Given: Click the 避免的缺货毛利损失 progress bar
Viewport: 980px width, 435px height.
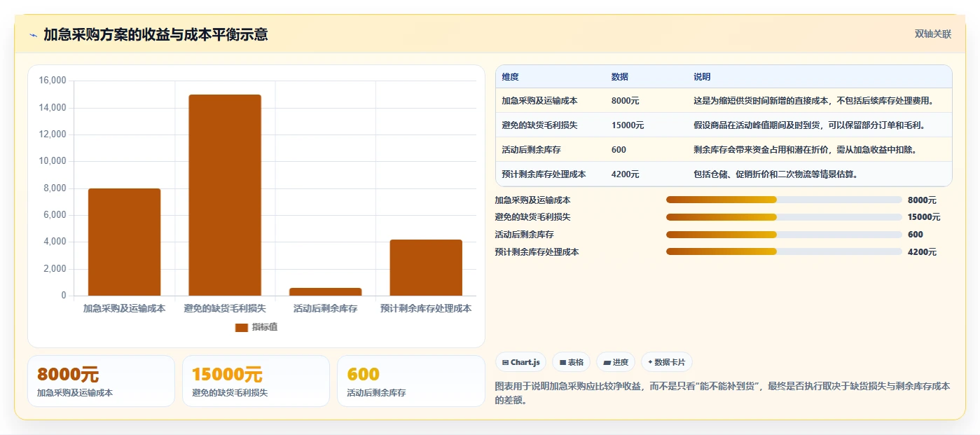Looking at the screenshot, I should click(784, 217).
